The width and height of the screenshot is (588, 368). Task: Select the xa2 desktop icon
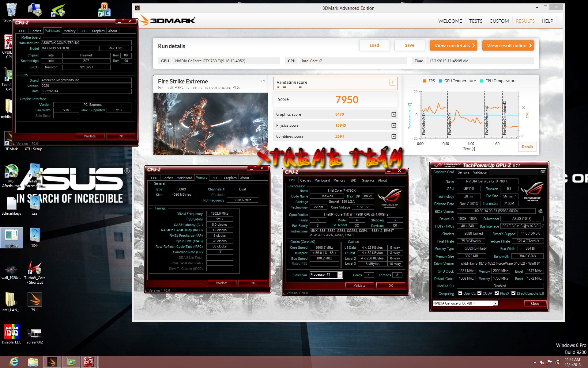tap(35, 205)
